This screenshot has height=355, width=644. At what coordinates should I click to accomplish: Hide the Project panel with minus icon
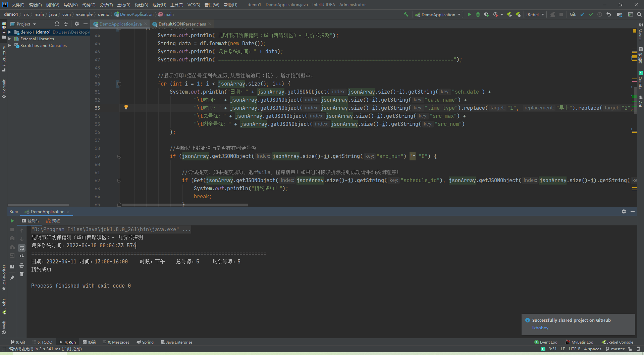[x=86, y=24]
